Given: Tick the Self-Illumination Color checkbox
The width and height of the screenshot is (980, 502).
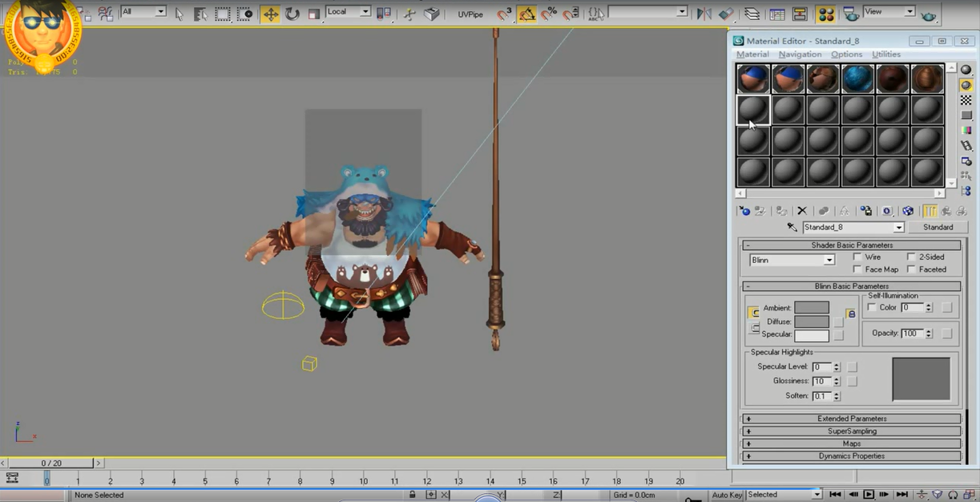Looking at the screenshot, I should tap(872, 307).
